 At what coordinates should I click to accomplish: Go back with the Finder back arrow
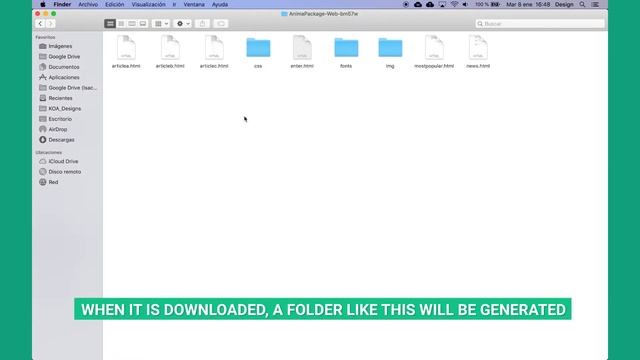[40, 24]
